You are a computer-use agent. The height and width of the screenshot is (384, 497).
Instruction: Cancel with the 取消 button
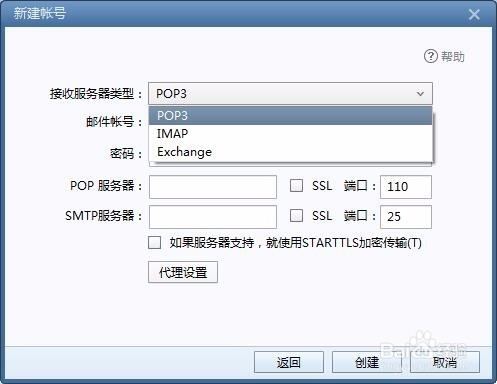click(445, 362)
